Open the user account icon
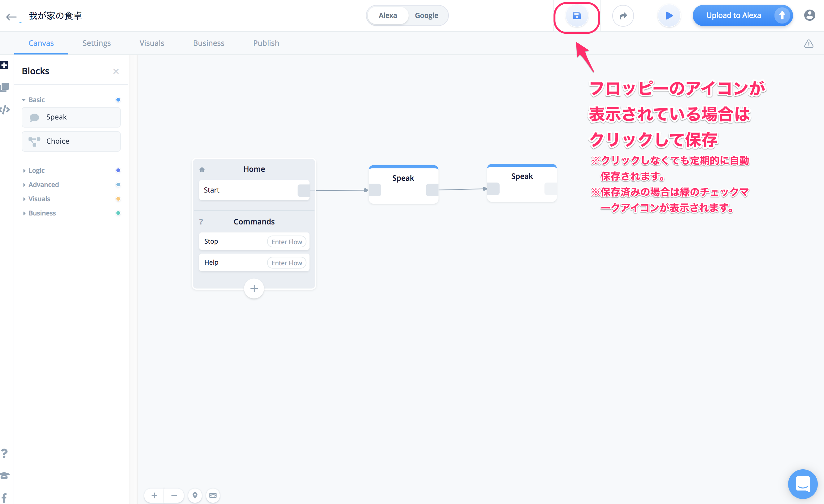Image resolution: width=824 pixels, height=504 pixels. (x=809, y=15)
